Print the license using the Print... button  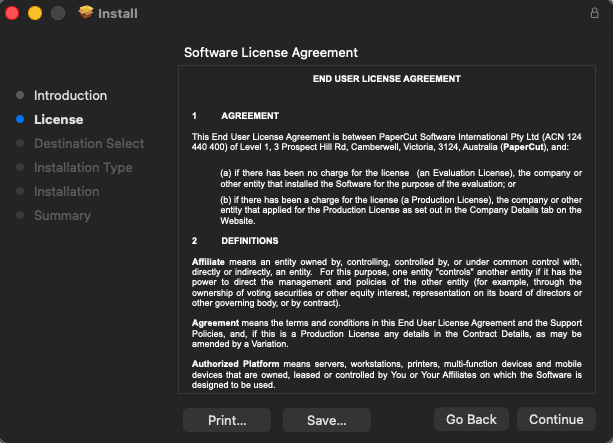point(227,420)
